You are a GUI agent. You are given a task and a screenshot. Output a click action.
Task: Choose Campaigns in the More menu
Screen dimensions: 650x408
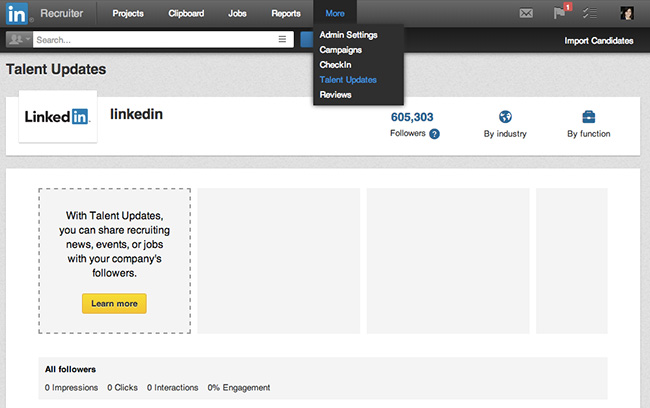341,49
